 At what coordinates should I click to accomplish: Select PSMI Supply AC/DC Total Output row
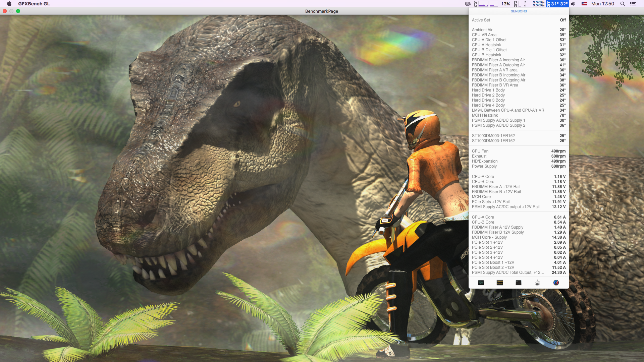(519, 273)
